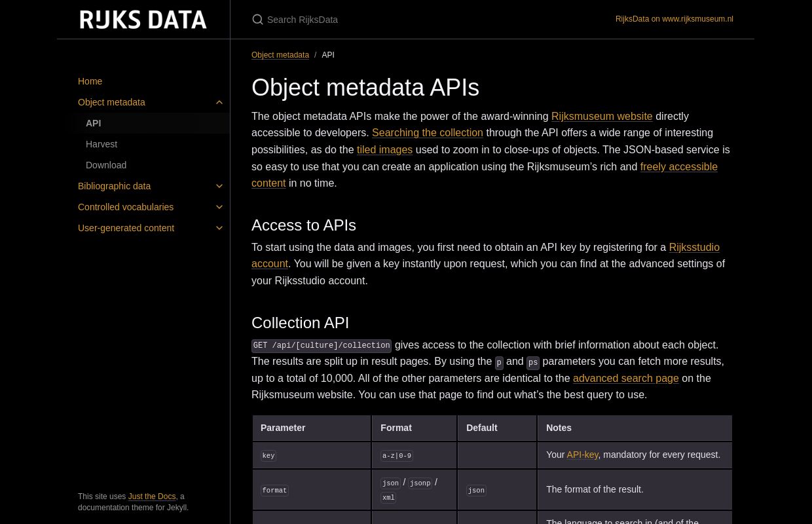Click the API-key link in table

click(x=583, y=455)
